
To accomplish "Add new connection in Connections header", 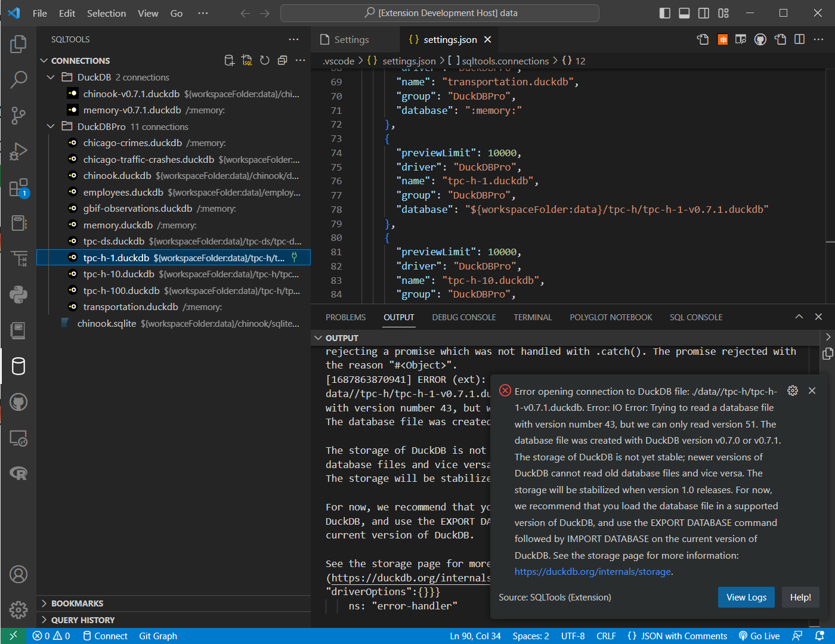I will tap(229, 60).
